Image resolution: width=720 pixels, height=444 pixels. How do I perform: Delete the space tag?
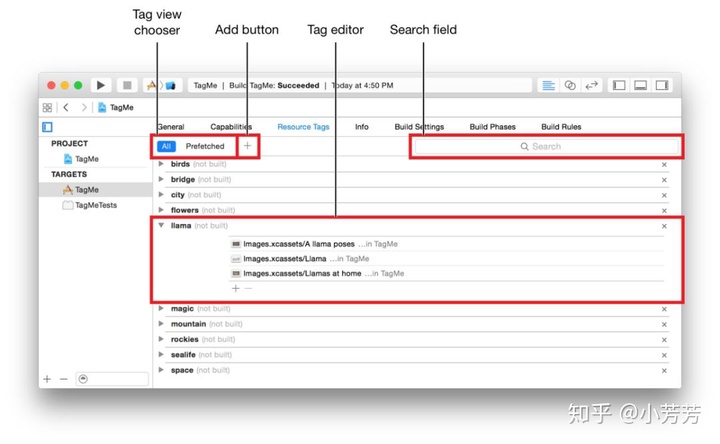(x=664, y=371)
